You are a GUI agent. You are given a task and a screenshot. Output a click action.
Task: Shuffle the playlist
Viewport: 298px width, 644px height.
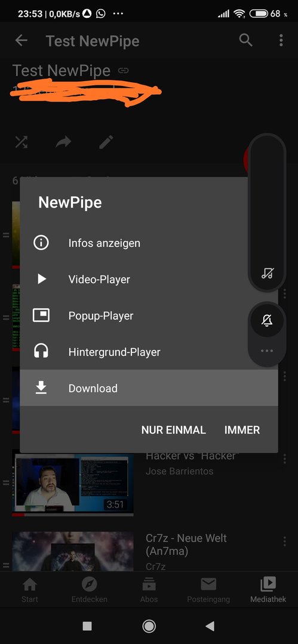[21, 142]
